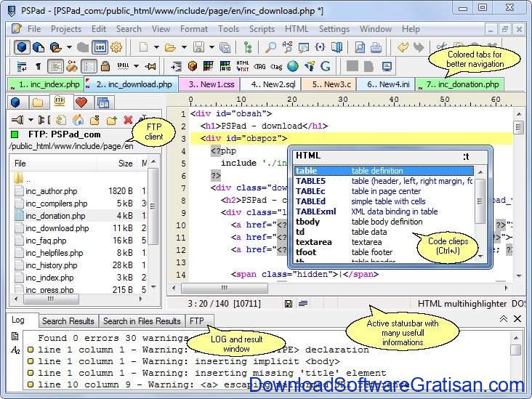Click the HTML to TXT conversion icon

[243, 66]
